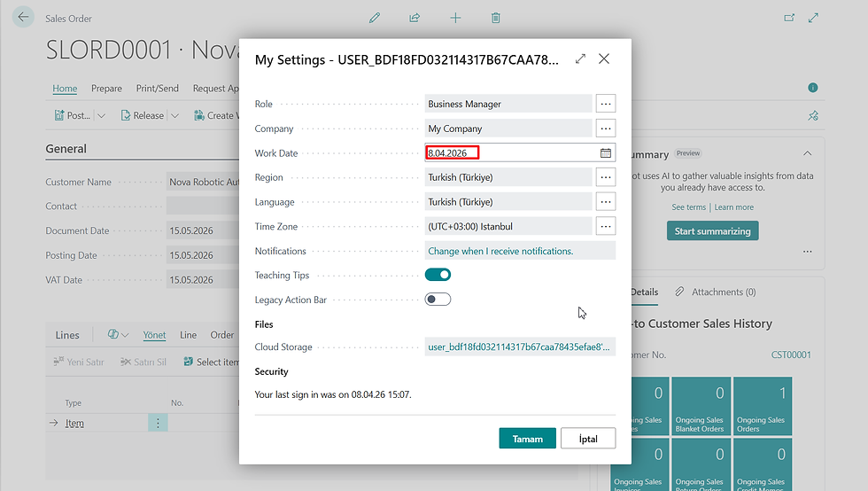Open Language lookup ellipsis button
This screenshot has width=868, height=491.
606,201
